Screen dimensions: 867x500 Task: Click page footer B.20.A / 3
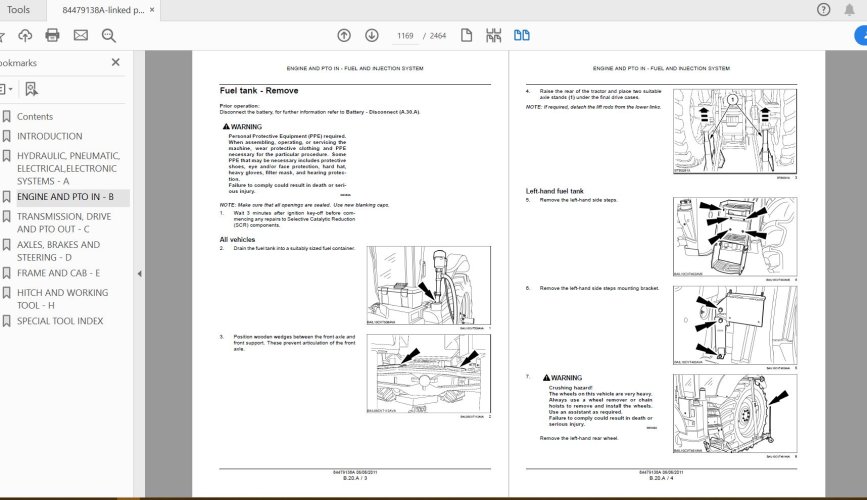pyautogui.click(x=355, y=478)
